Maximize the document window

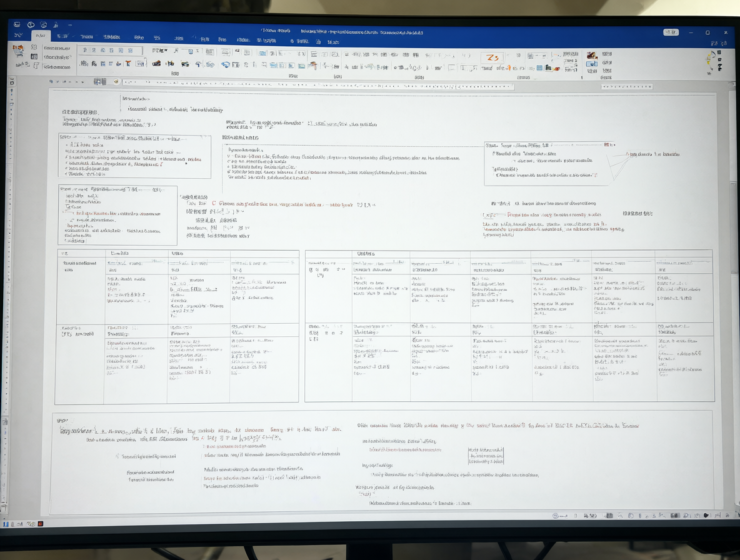707,32
